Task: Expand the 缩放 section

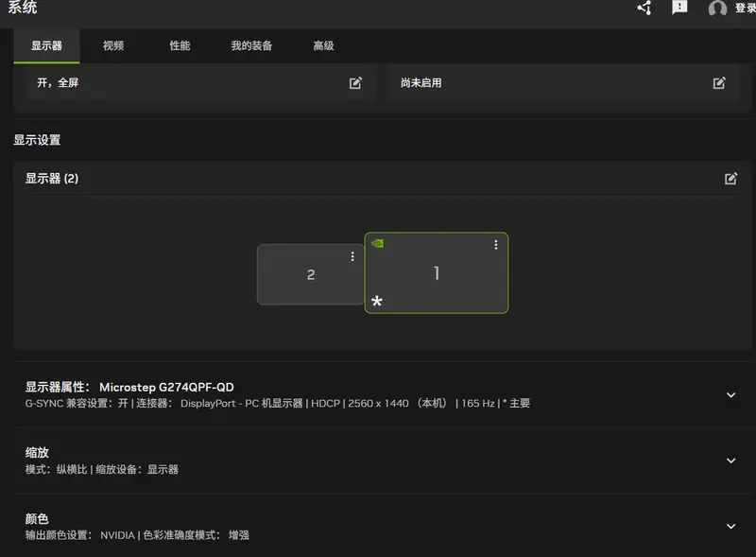Action: tap(730, 461)
